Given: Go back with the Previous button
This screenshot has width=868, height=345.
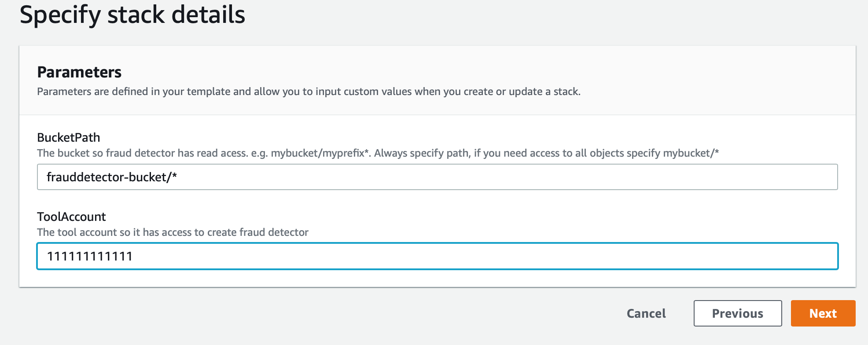Looking at the screenshot, I should coord(738,313).
